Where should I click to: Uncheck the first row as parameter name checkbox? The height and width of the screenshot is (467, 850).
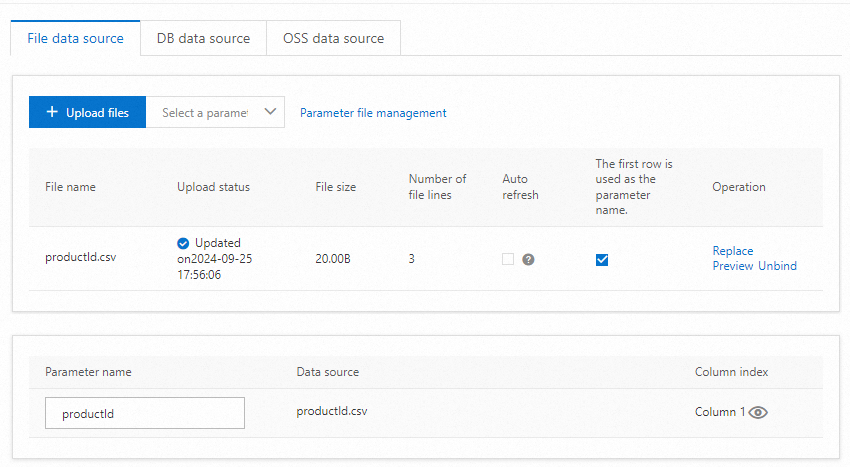(x=602, y=260)
